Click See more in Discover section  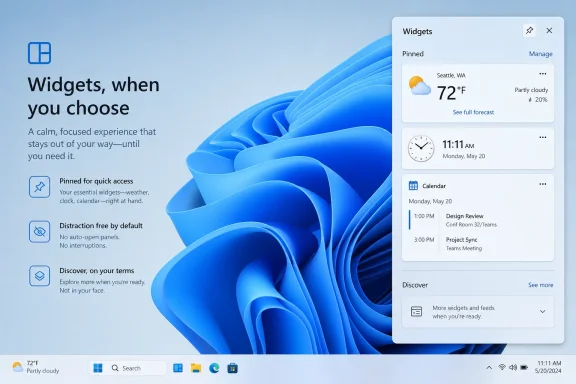pos(540,285)
